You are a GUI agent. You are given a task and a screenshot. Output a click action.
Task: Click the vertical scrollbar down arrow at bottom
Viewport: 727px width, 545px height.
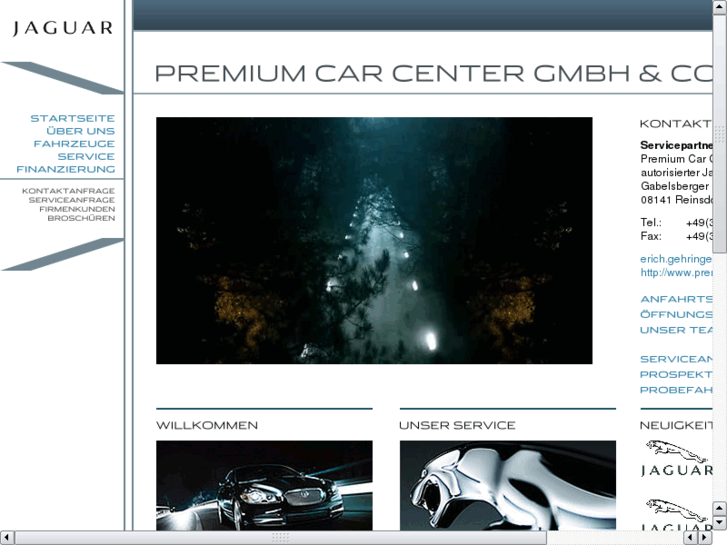(719, 523)
